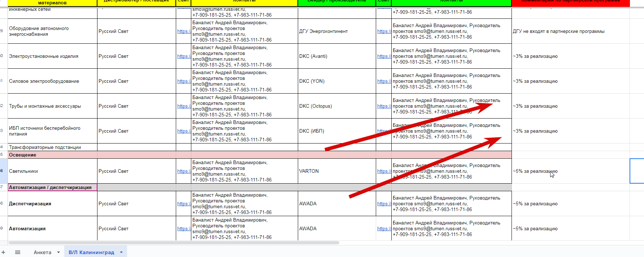Open vendor site link in Диспетчеризация AWADA row
This screenshot has height=257, width=644.
pyautogui.click(x=384, y=204)
